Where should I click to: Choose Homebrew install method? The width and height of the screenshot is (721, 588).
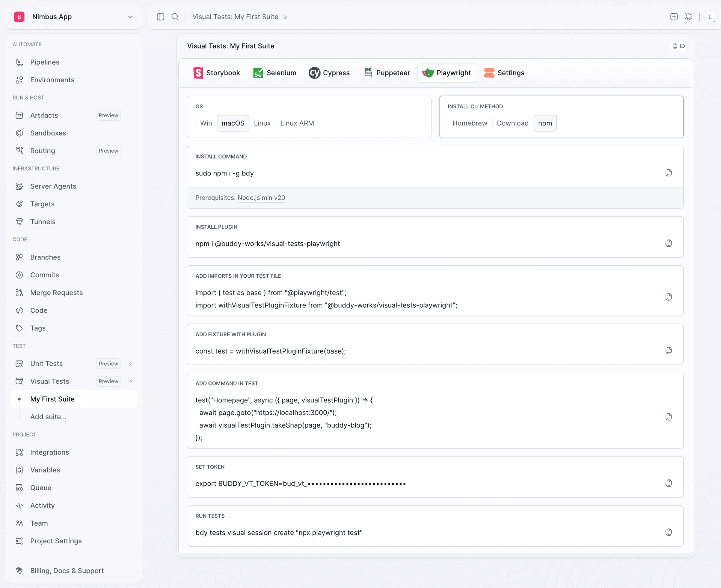[x=469, y=123]
